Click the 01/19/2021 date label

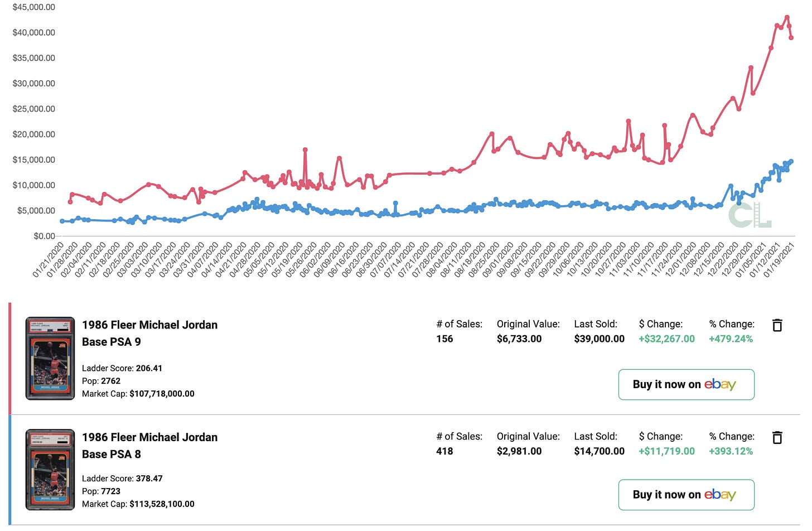coord(779,260)
